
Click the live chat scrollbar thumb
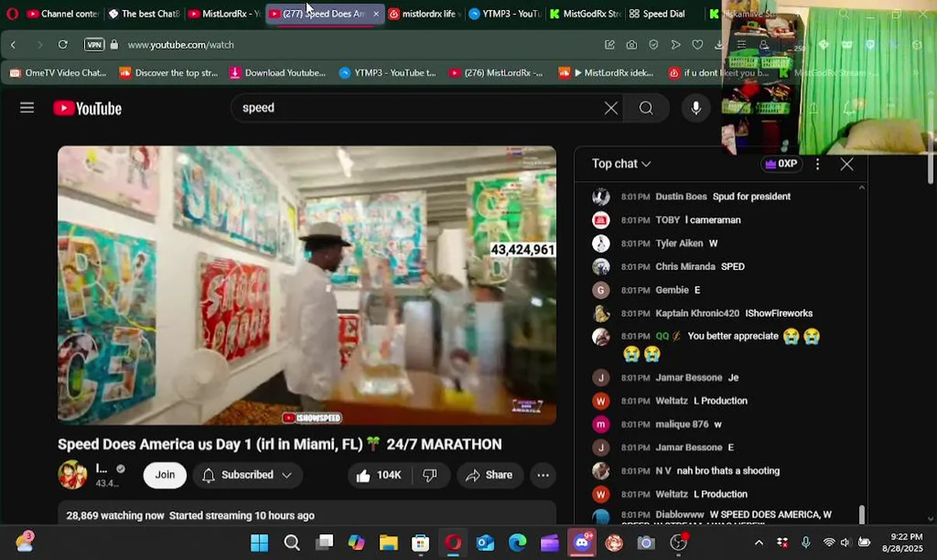pos(862,515)
